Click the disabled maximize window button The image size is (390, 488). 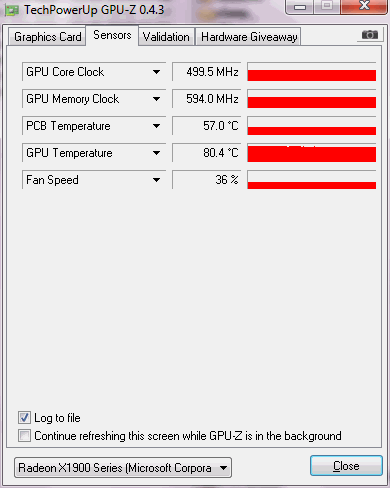[327, 7]
